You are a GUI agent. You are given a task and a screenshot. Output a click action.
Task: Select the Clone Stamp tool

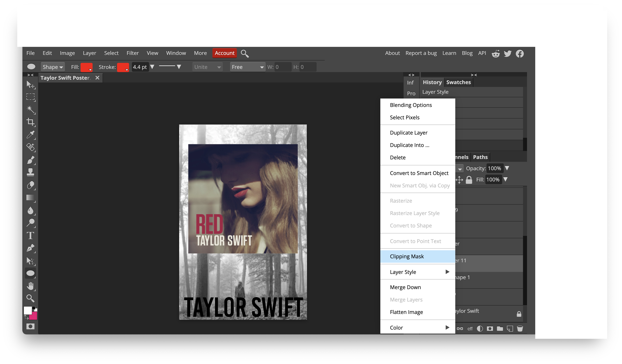[x=31, y=172]
